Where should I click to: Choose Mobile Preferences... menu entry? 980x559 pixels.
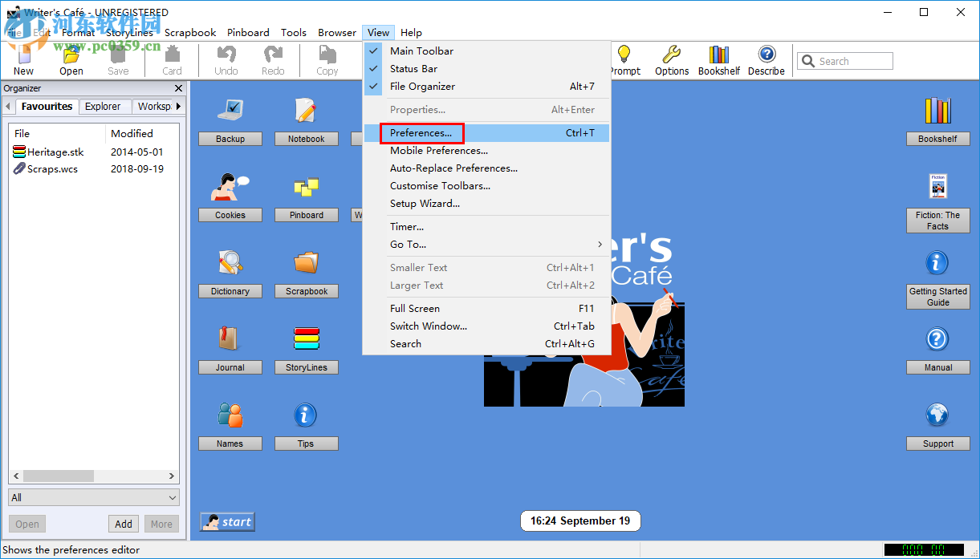pyautogui.click(x=486, y=151)
